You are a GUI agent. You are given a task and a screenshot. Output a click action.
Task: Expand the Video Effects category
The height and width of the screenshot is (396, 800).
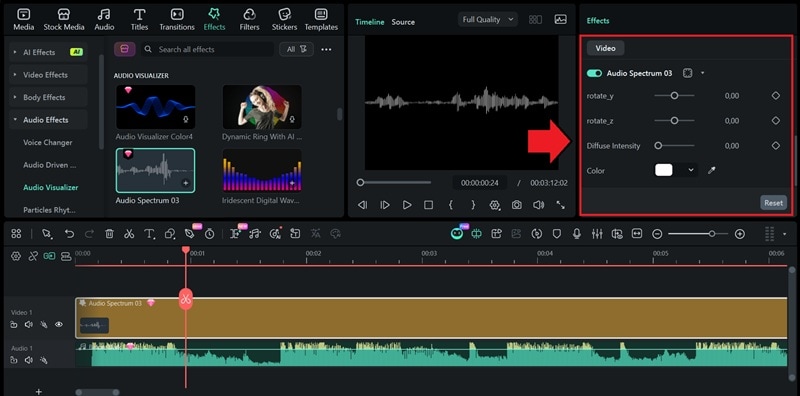click(x=48, y=75)
